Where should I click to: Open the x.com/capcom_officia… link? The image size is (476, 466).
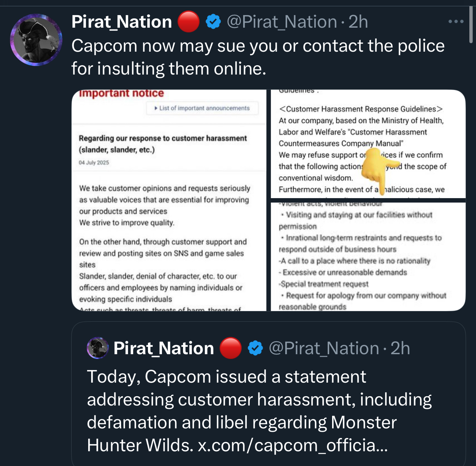pyautogui.click(x=293, y=445)
